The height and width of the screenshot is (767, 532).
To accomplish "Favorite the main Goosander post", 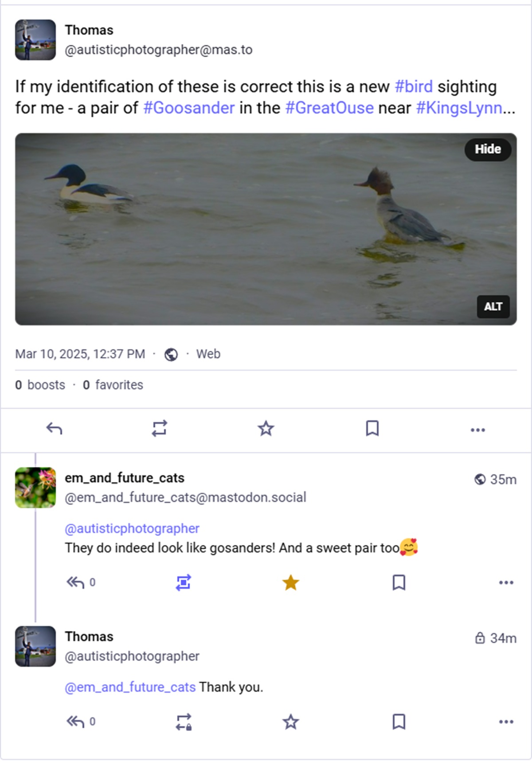I will [x=266, y=429].
